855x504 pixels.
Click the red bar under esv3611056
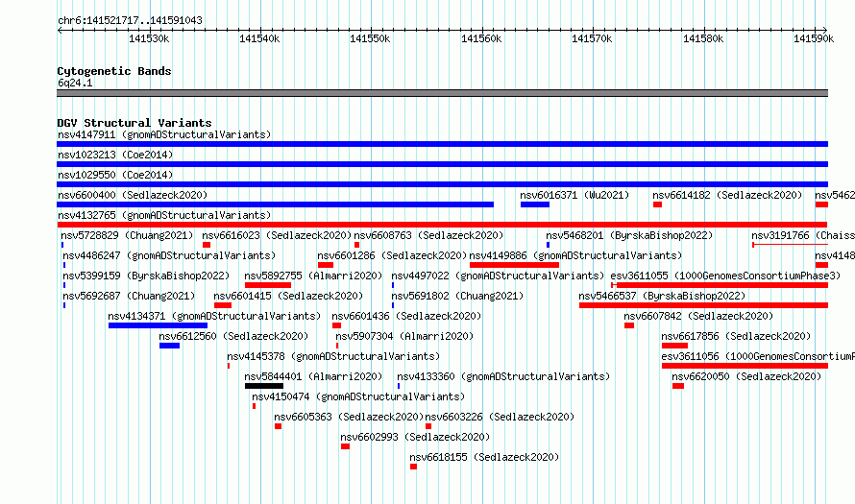pos(745,366)
